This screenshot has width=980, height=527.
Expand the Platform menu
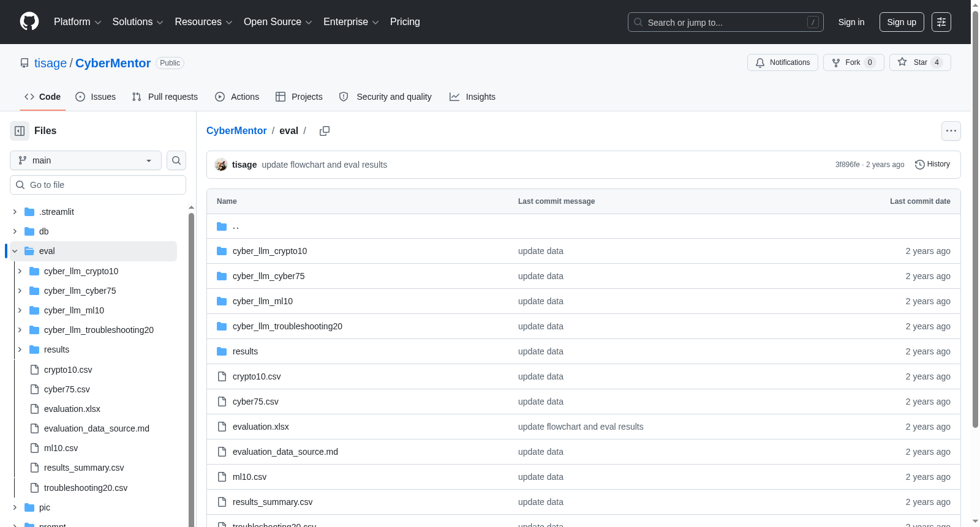pos(78,22)
